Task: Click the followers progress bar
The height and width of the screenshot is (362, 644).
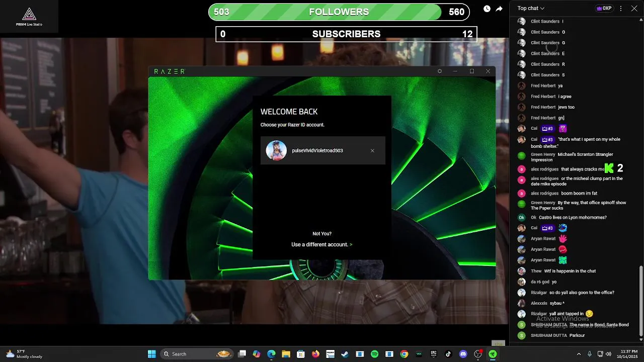Action: coord(339,12)
